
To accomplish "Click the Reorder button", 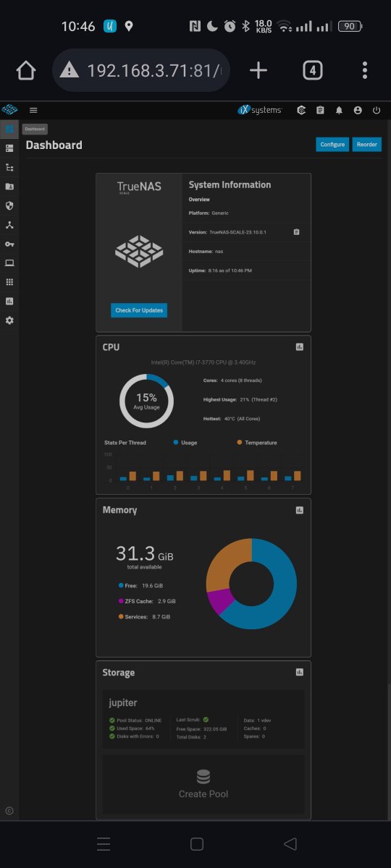I will [x=367, y=145].
